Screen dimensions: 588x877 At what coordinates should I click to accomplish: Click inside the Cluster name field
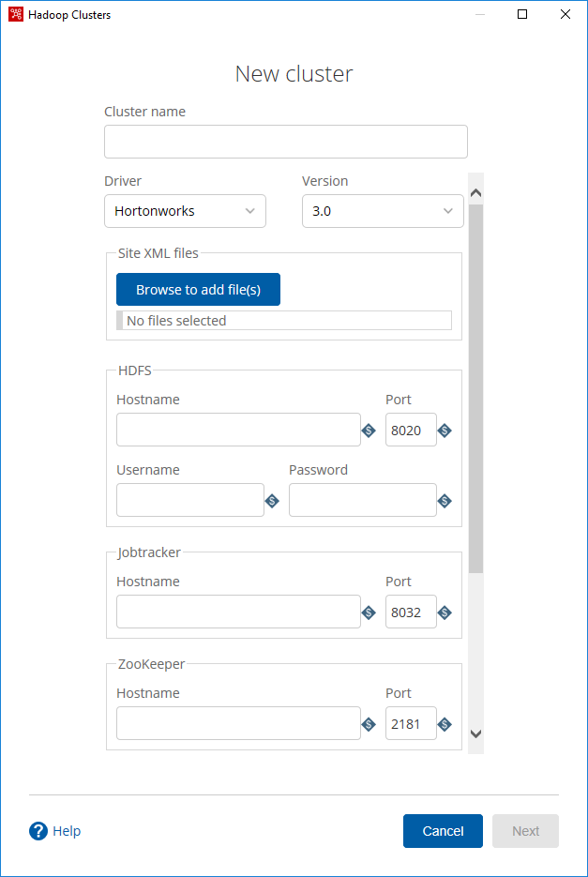pyautogui.click(x=285, y=141)
